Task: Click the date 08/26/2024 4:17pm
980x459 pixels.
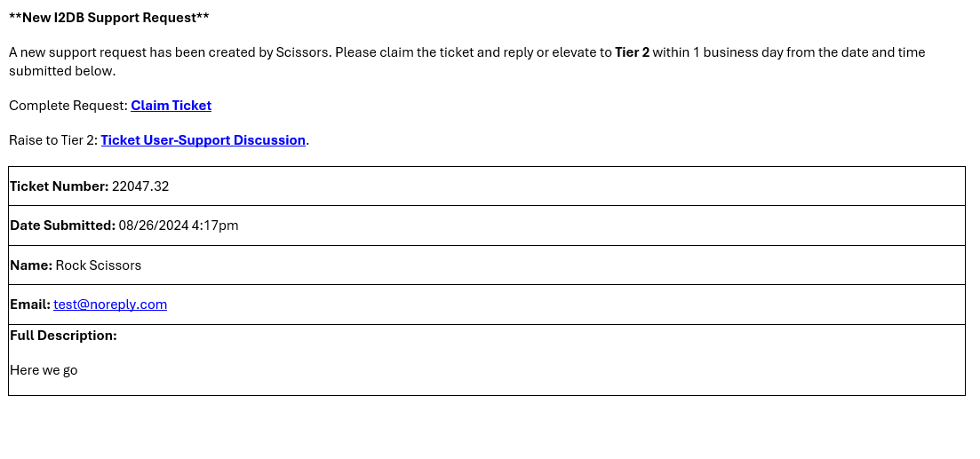Action: [x=178, y=226]
